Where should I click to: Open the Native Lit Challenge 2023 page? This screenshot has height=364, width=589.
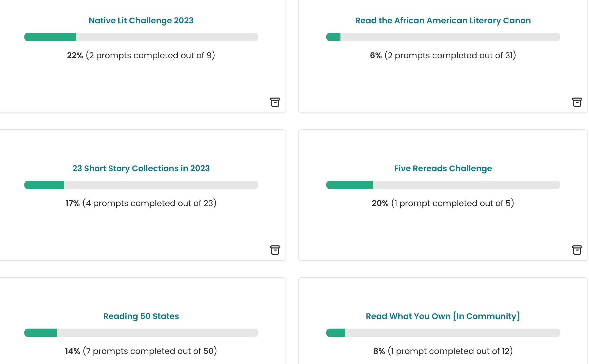coord(141,21)
